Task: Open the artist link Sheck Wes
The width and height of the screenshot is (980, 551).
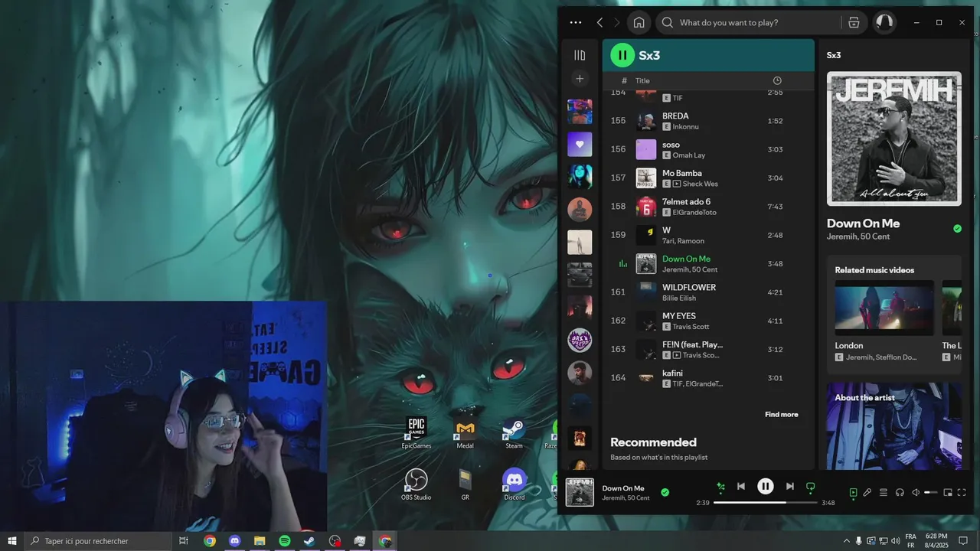Action: click(x=700, y=184)
